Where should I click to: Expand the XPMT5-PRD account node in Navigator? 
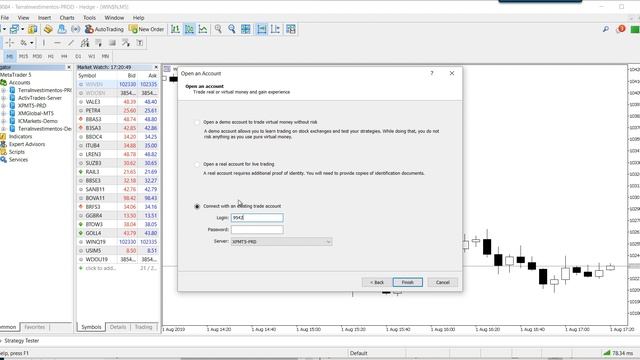click(x=4, y=106)
